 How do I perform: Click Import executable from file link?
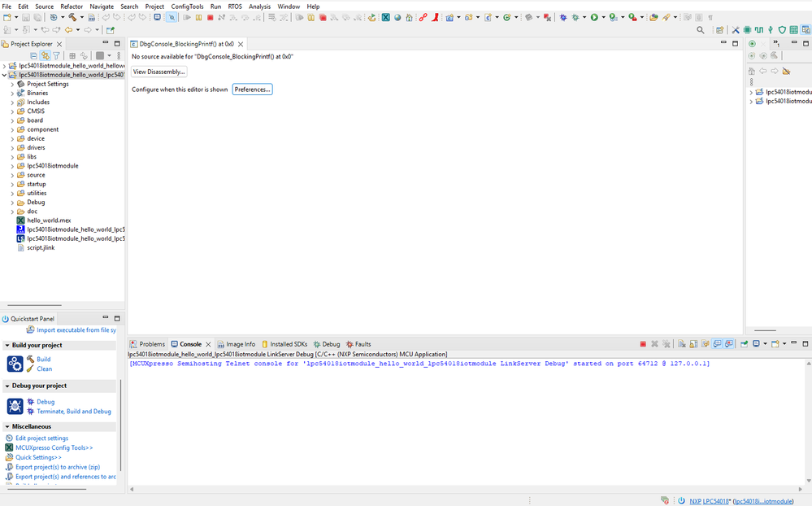point(76,330)
